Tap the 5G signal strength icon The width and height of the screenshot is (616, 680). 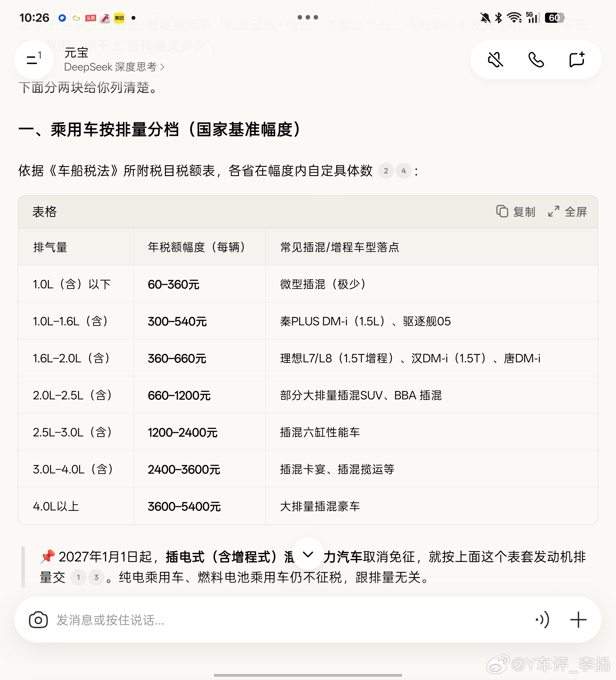[533, 18]
